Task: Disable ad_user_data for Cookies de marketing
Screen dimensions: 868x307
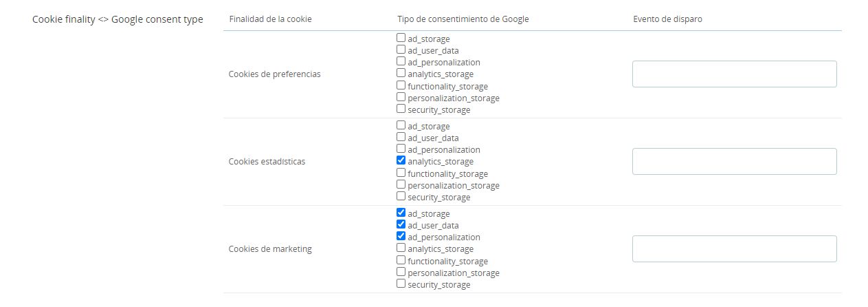Action: (x=401, y=225)
